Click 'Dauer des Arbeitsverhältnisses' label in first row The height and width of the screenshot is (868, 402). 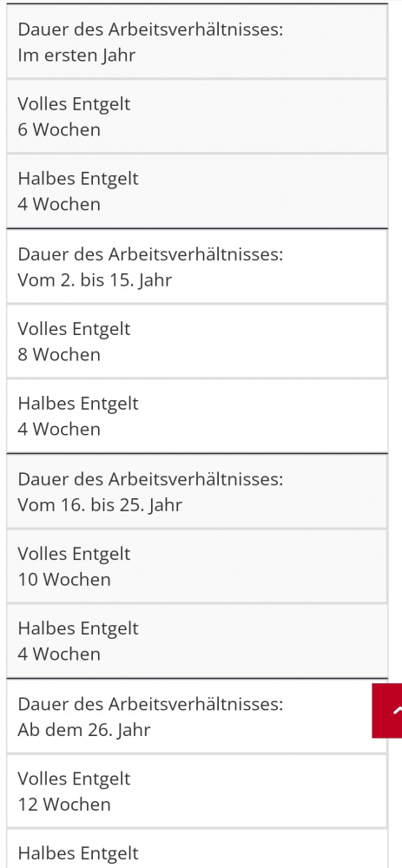[150, 30]
